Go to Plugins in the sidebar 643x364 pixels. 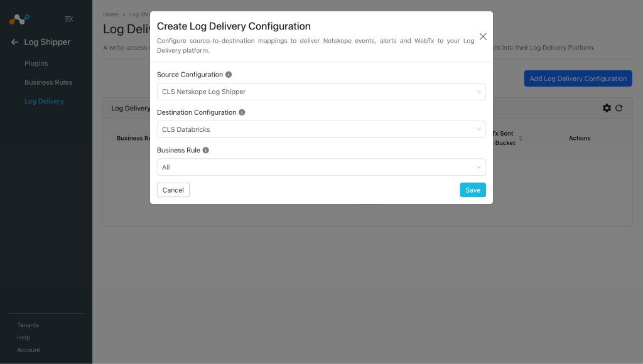(x=36, y=63)
